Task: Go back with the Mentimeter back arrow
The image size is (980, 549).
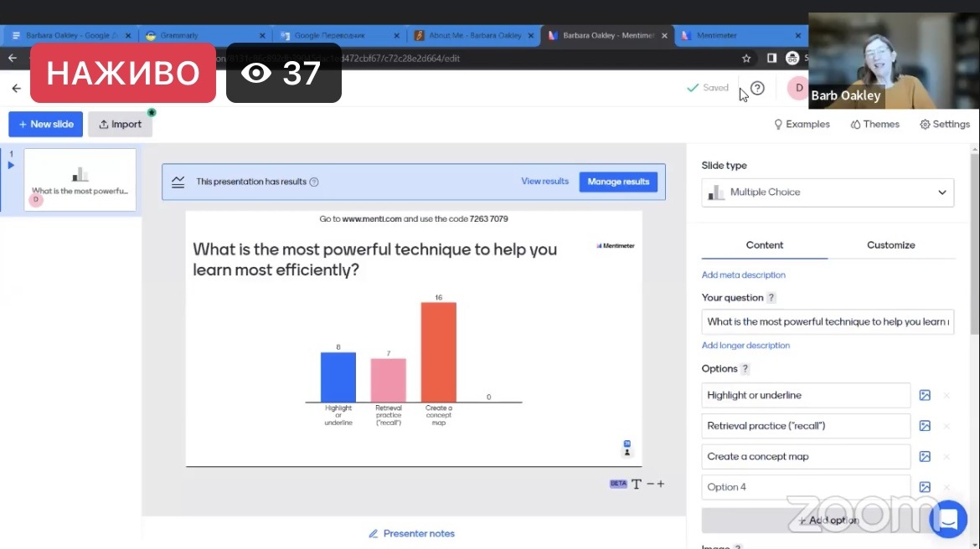Action: 16,88
